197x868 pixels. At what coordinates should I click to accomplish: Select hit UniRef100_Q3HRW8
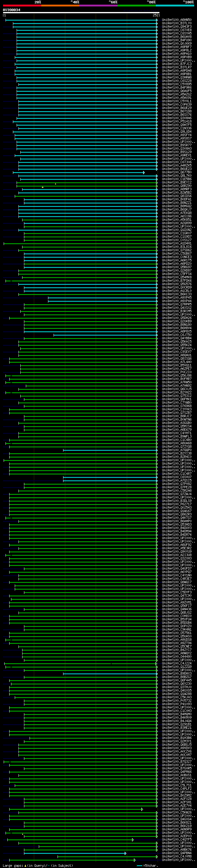177,78
